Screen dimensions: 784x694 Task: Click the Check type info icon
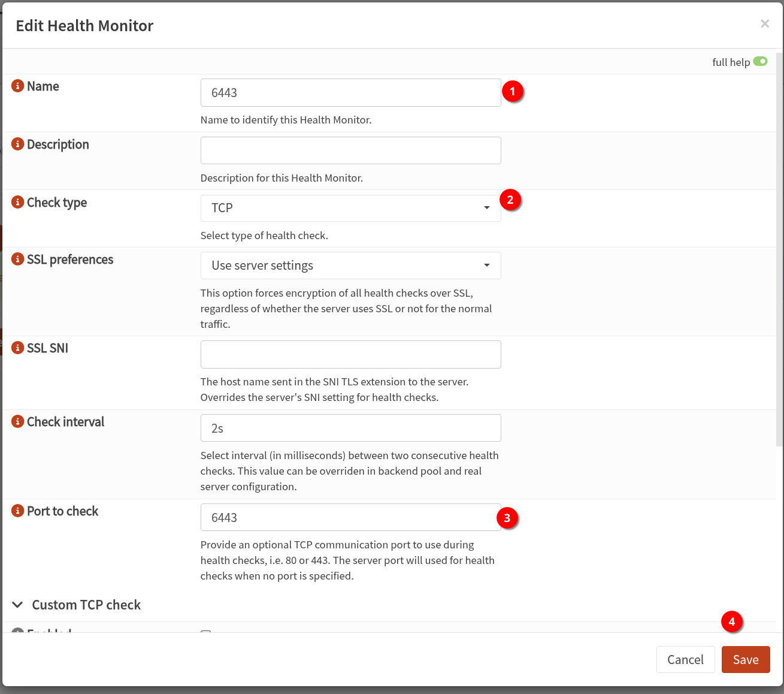coord(18,203)
